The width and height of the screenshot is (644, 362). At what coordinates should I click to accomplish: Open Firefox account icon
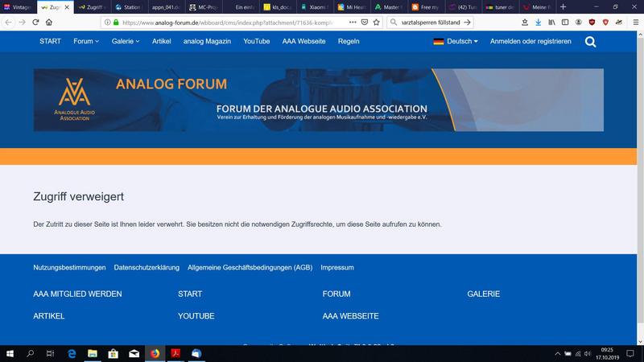578,23
